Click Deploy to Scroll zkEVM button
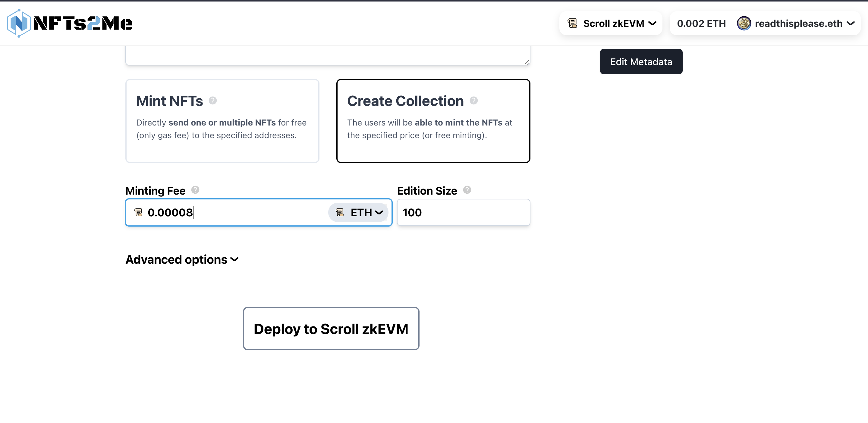Screen dimensions: 868x423 (x=331, y=329)
